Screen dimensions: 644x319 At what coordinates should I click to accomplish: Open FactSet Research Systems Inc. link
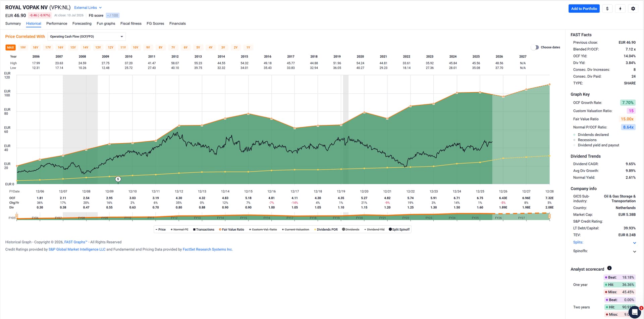(x=208, y=249)
